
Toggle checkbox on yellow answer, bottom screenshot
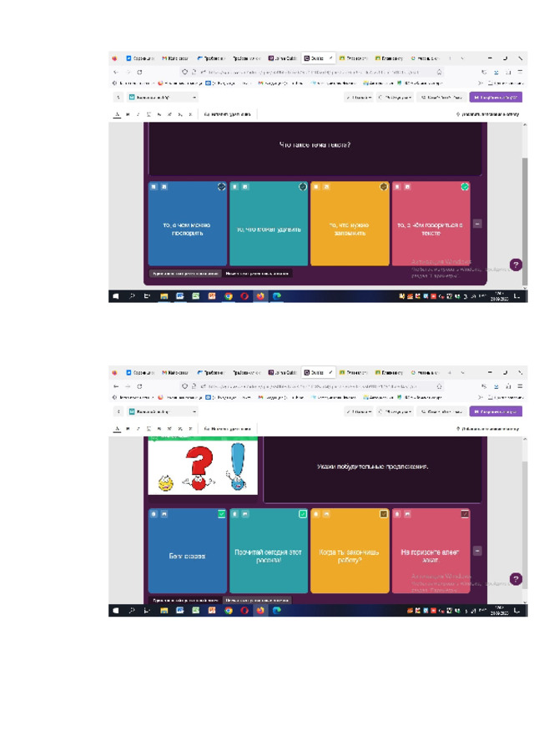click(x=384, y=514)
